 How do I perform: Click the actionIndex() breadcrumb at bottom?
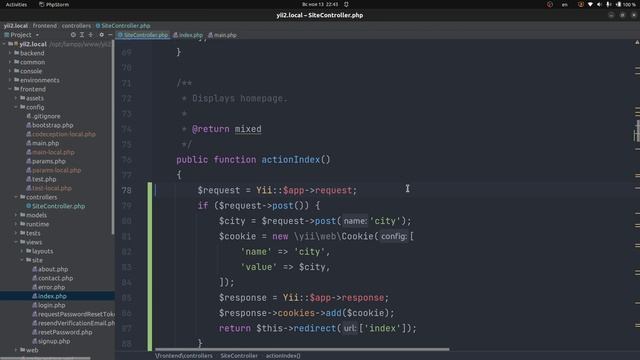coord(283,356)
